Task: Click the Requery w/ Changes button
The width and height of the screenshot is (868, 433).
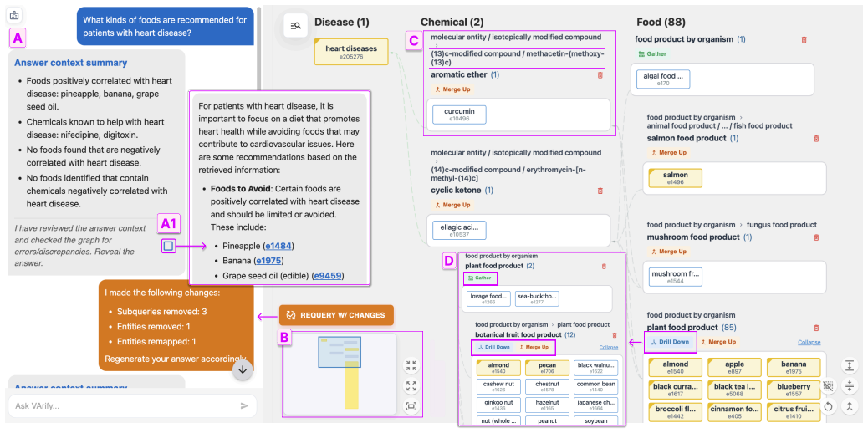Action: (336, 315)
